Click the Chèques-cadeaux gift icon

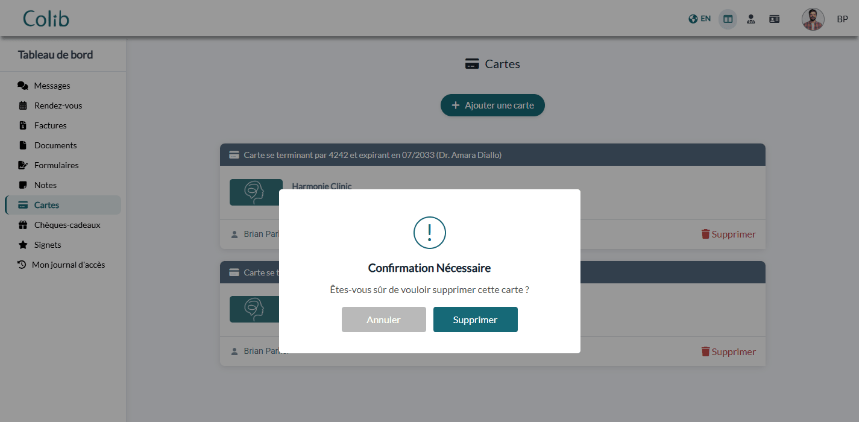(x=23, y=225)
